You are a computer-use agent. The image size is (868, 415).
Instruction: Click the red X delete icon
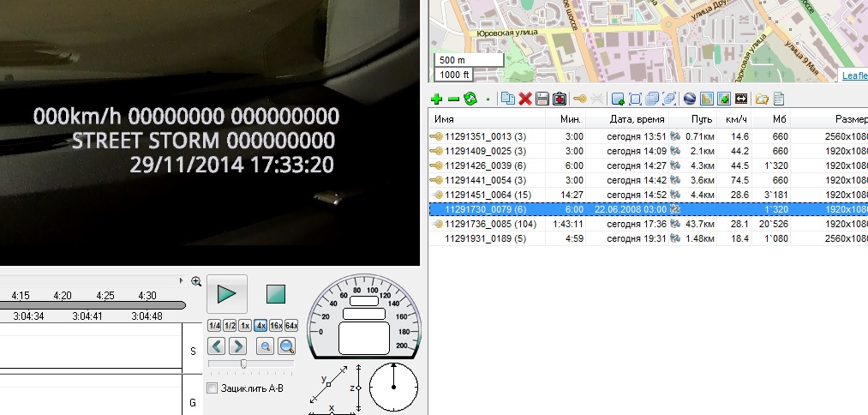coord(525,99)
